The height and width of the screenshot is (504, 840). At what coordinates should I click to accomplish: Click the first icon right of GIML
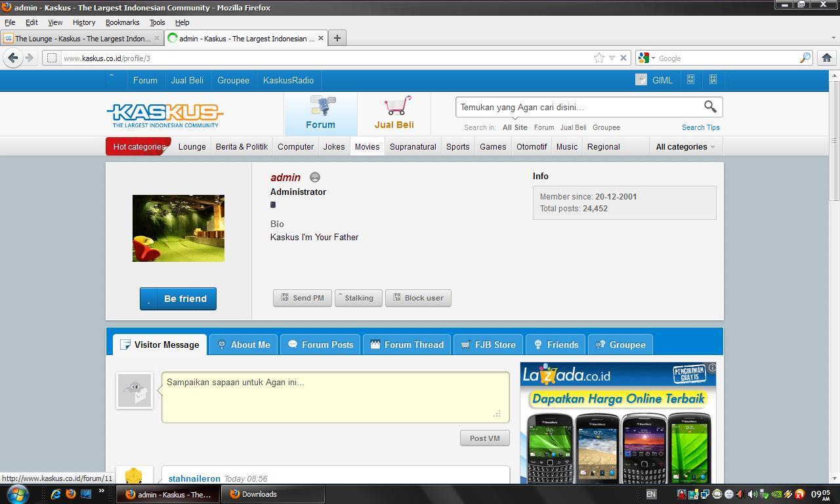pos(690,79)
